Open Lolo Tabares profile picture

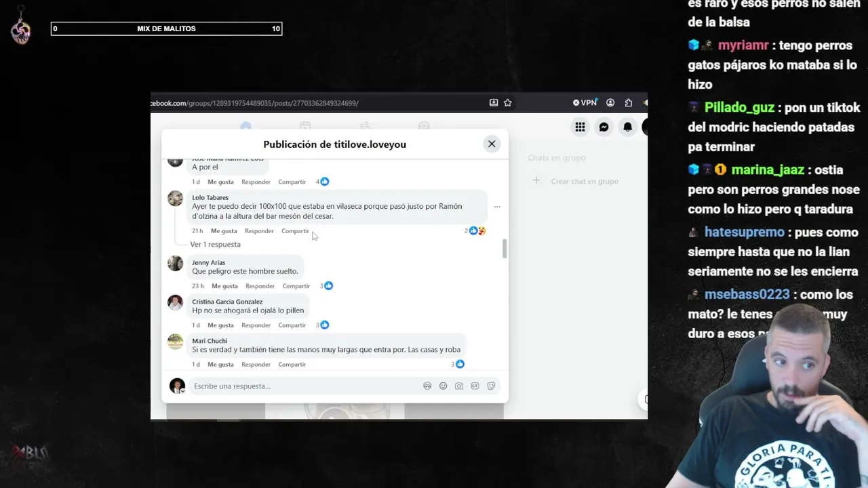[x=176, y=199]
